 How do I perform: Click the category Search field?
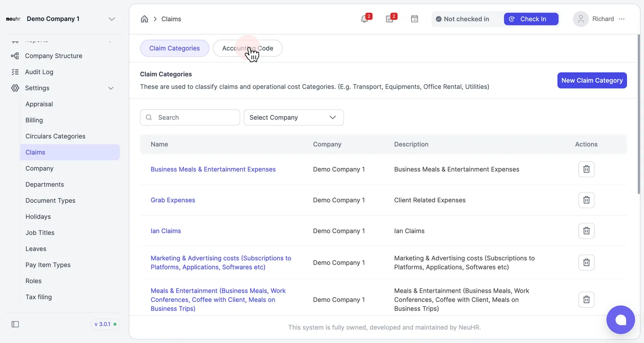coord(190,117)
